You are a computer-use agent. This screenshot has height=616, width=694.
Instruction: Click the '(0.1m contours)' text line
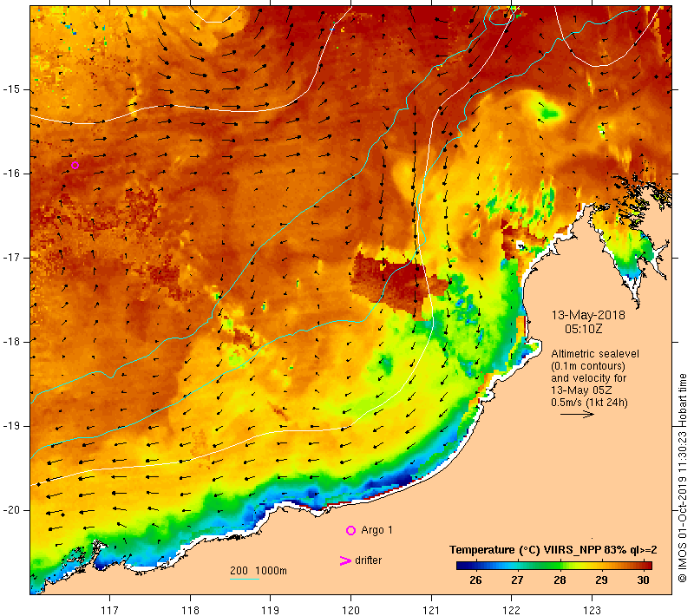pyautogui.click(x=588, y=366)
